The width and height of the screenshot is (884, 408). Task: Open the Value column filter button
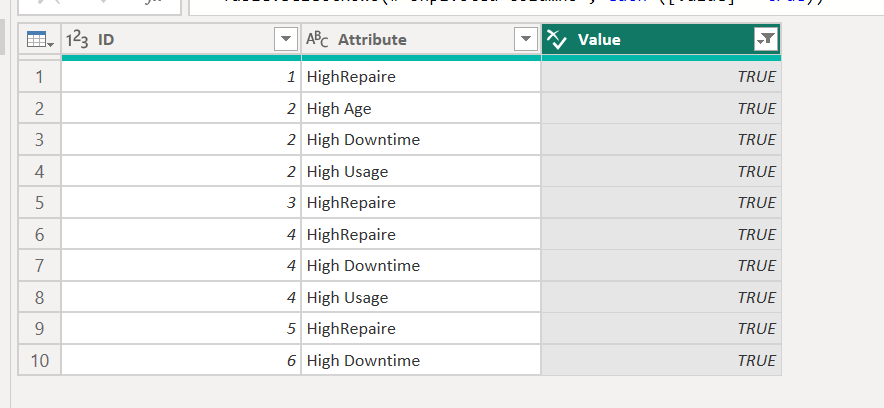tap(766, 39)
